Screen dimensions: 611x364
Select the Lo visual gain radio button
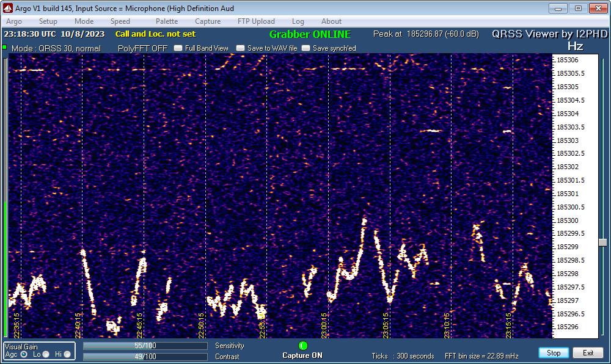pyautogui.click(x=46, y=354)
